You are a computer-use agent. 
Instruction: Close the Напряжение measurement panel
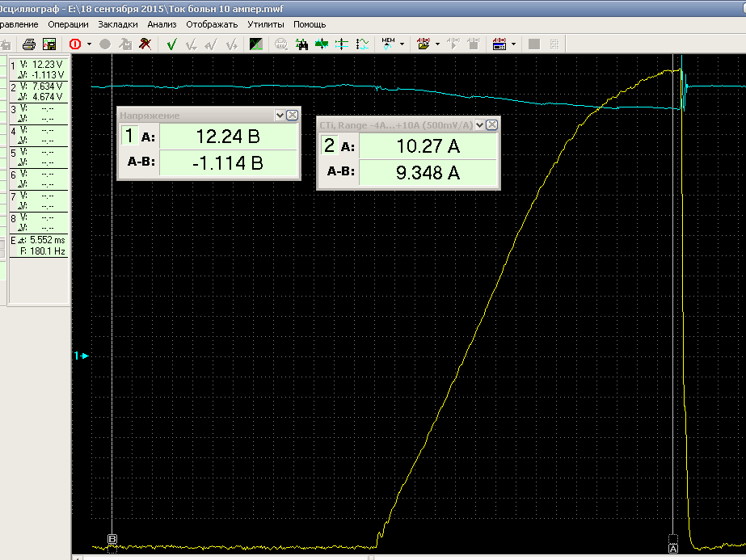[292, 116]
